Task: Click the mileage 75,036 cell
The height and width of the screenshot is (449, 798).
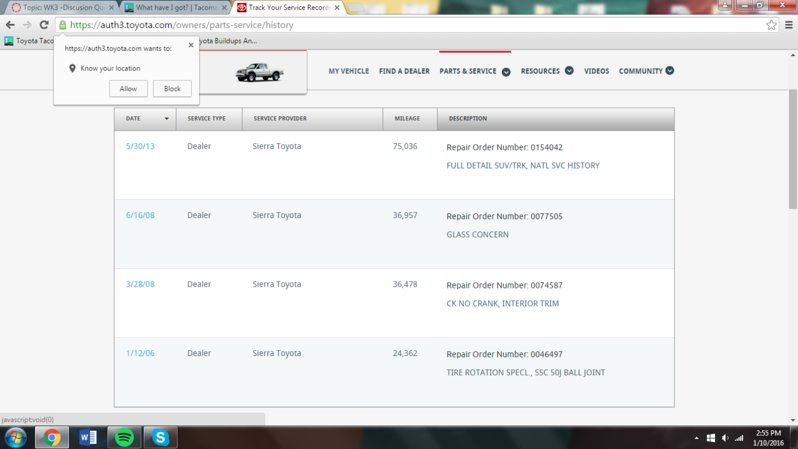Action: tap(405, 146)
